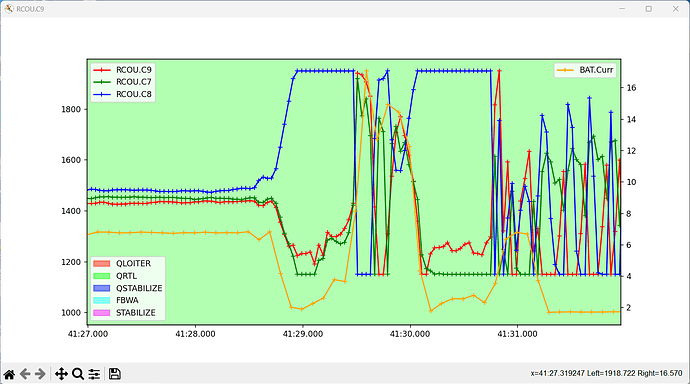
Task: Go forward to next view arrow
Action: click(x=40, y=374)
